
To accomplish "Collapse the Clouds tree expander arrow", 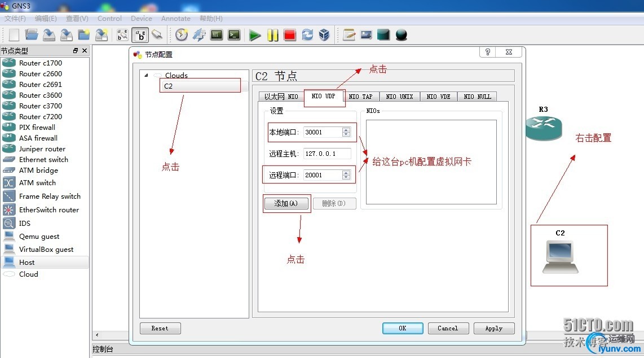I will pos(146,75).
